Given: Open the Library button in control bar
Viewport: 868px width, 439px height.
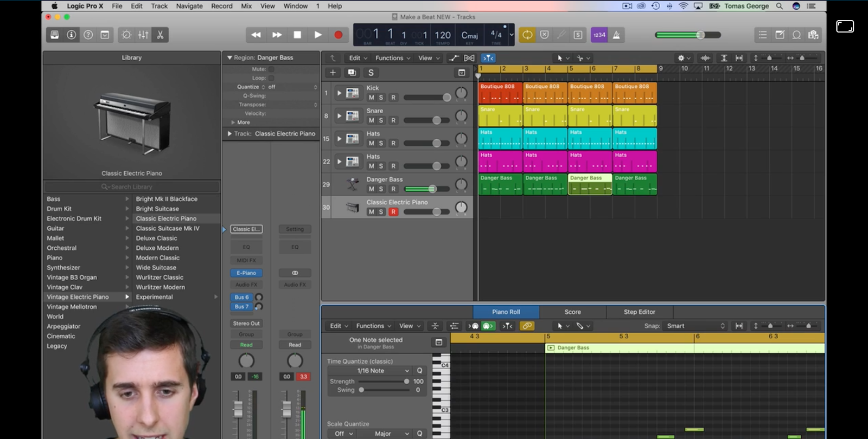Looking at the screenshot, I should tap(55, 35).
